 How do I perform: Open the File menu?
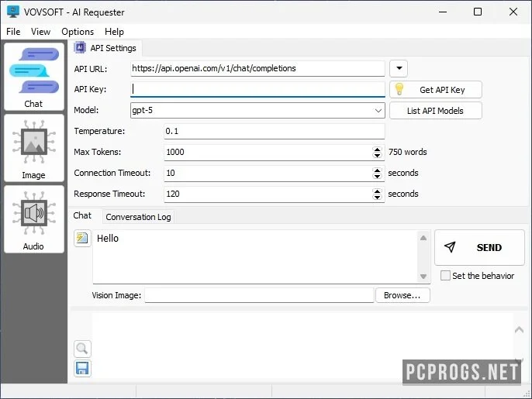(x=13, y=32)
